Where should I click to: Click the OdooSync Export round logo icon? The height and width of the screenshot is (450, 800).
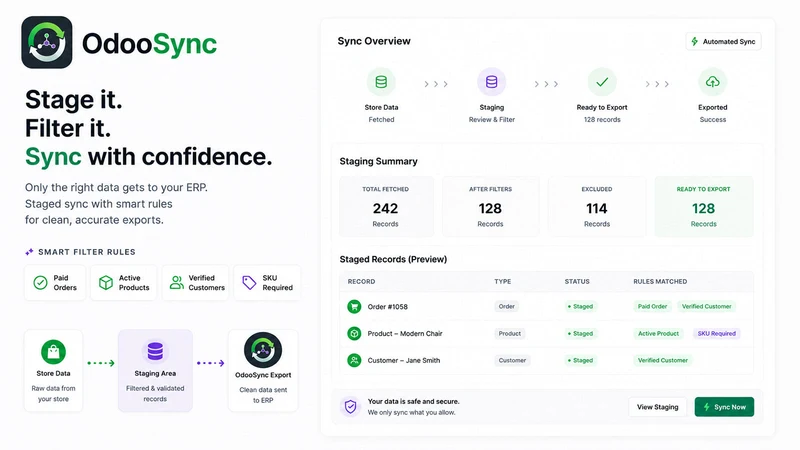[263, 350]
